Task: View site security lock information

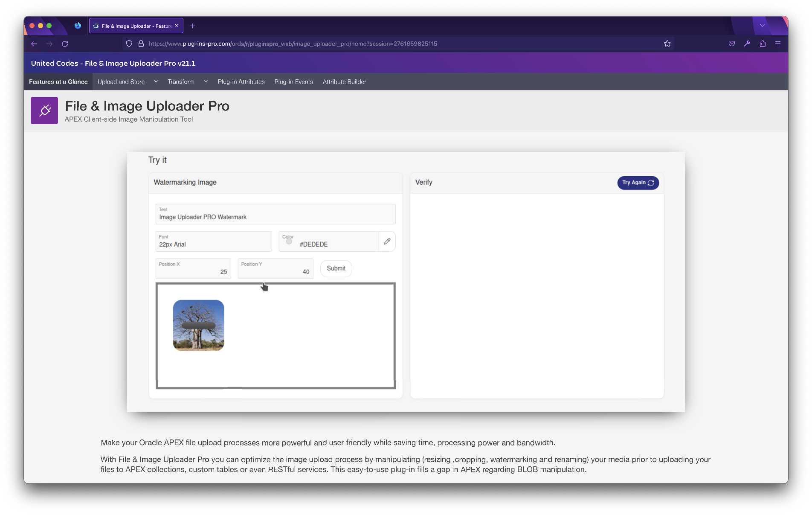Action: pyautogui.click(x=141, y=44)
